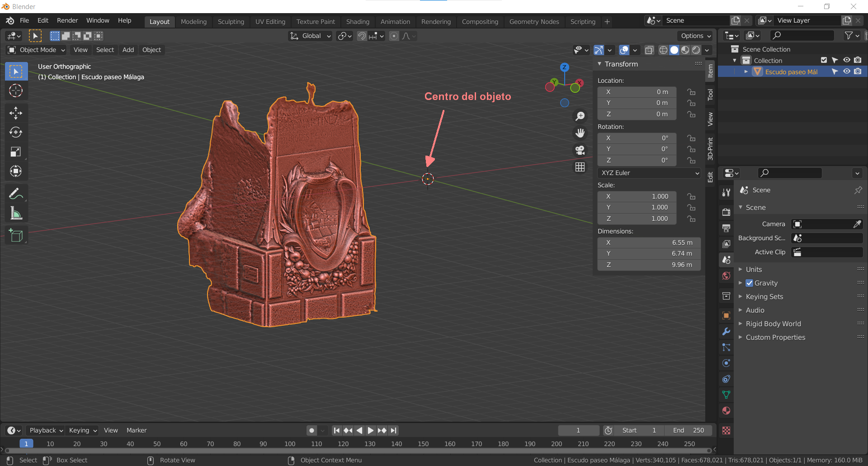Open Material properties tab

[x=726, y=411]
